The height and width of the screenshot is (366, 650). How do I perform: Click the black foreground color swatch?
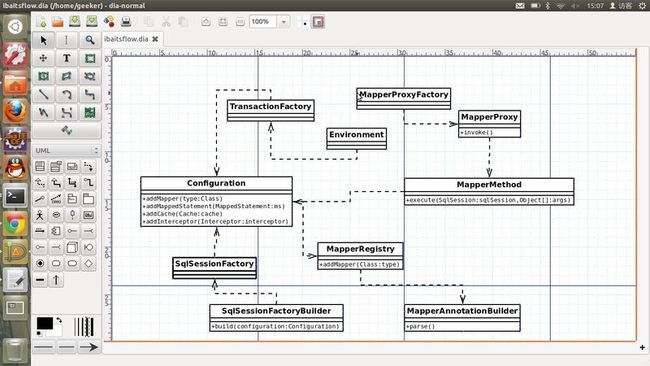pos(44,323)
